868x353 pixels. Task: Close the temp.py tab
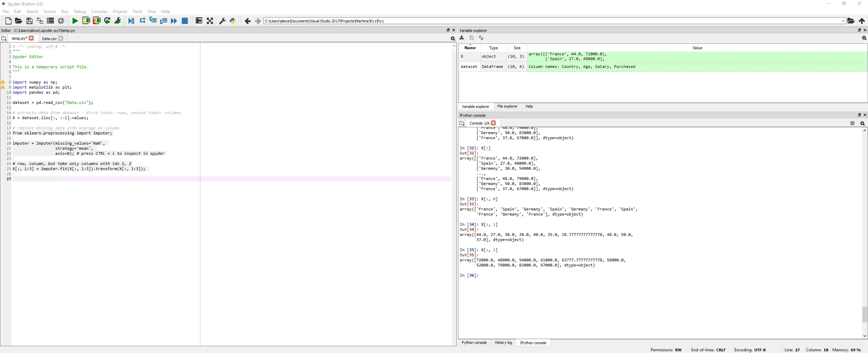(x=31, y=38)
